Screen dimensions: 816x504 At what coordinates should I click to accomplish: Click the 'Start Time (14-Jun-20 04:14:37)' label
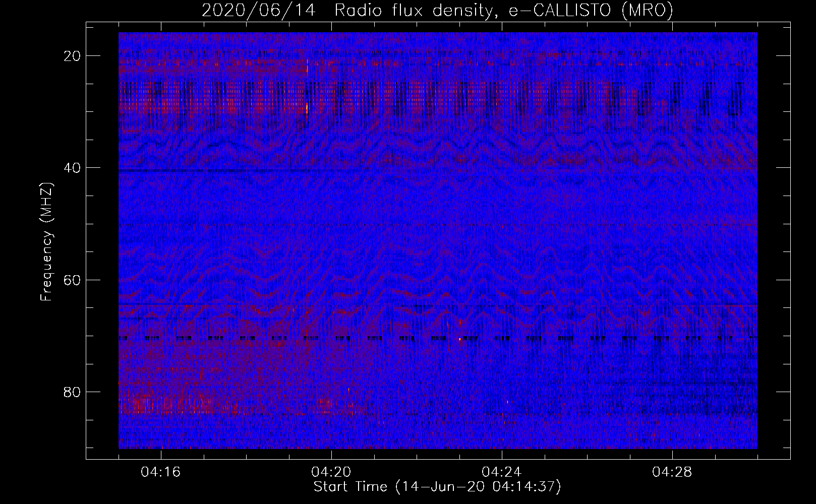point(437,487)
